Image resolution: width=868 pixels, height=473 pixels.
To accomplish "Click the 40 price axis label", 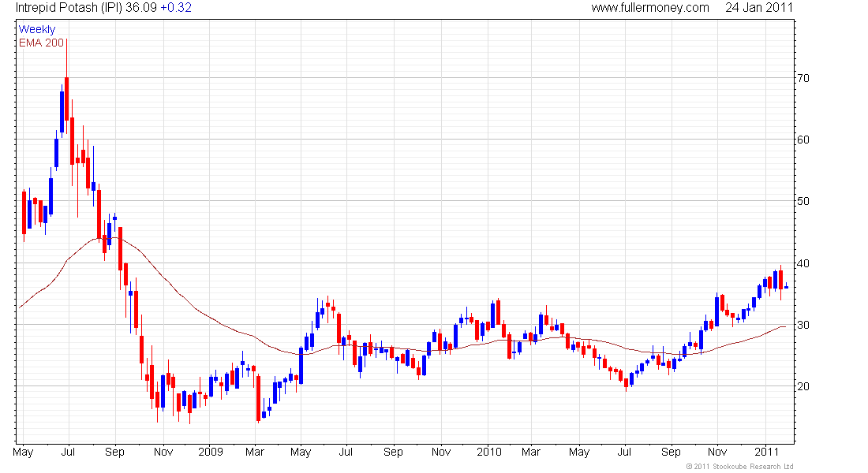I will tap(803, 263).
